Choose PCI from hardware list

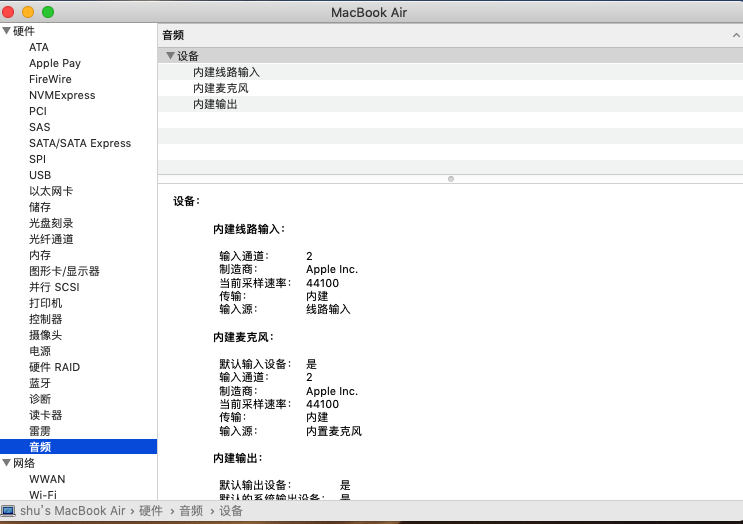pyautogui.click(x=38, y=111)
